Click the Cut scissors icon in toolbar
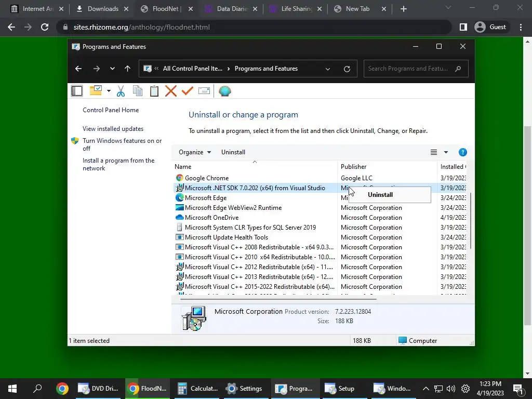This screenshot has width=532, height=399. pos(121,91)
